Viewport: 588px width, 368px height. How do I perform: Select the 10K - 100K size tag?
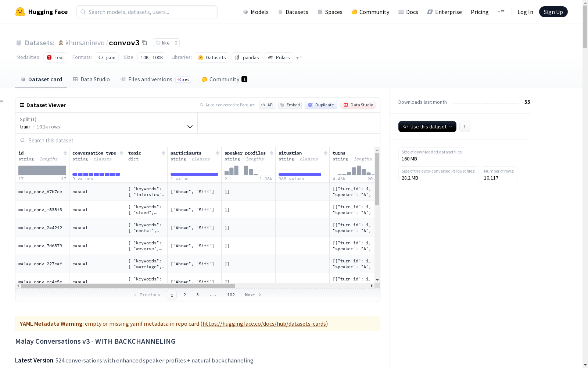152,57
